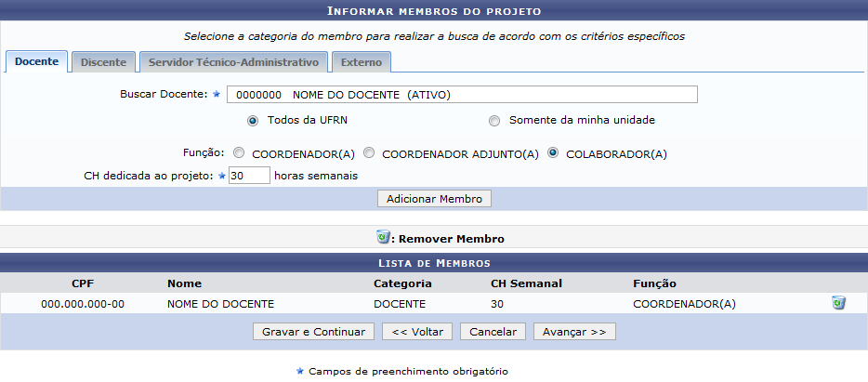The width and height of the screenshot is (868, 382).
Task: Click the CH Semanal column header
Action: click(526, 283)
